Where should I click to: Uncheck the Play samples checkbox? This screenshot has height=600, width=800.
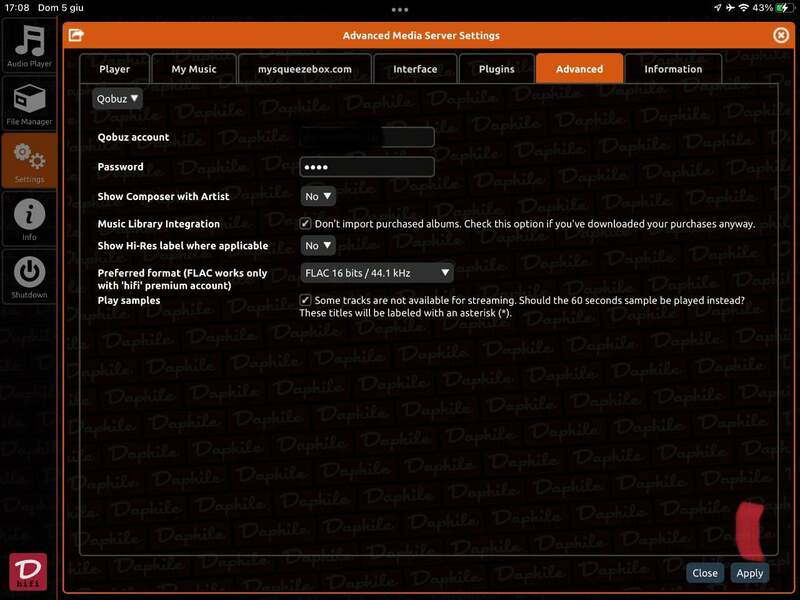306,300
